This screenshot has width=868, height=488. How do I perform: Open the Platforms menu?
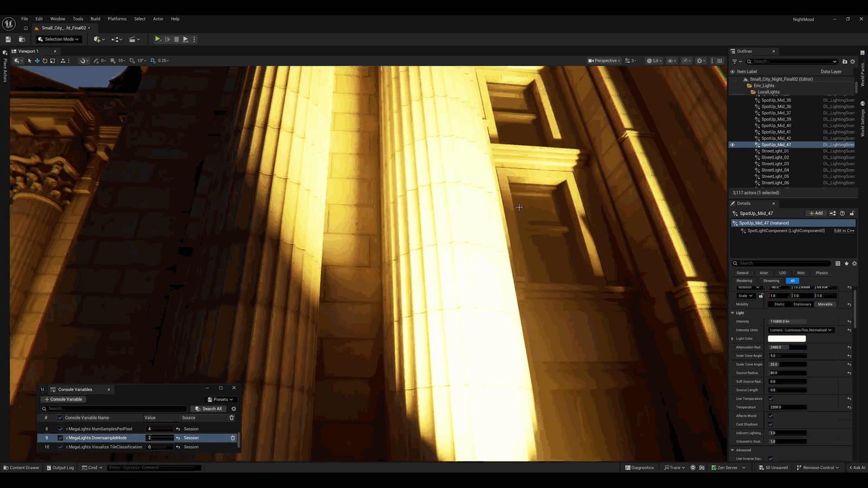(x=117, y=19)
